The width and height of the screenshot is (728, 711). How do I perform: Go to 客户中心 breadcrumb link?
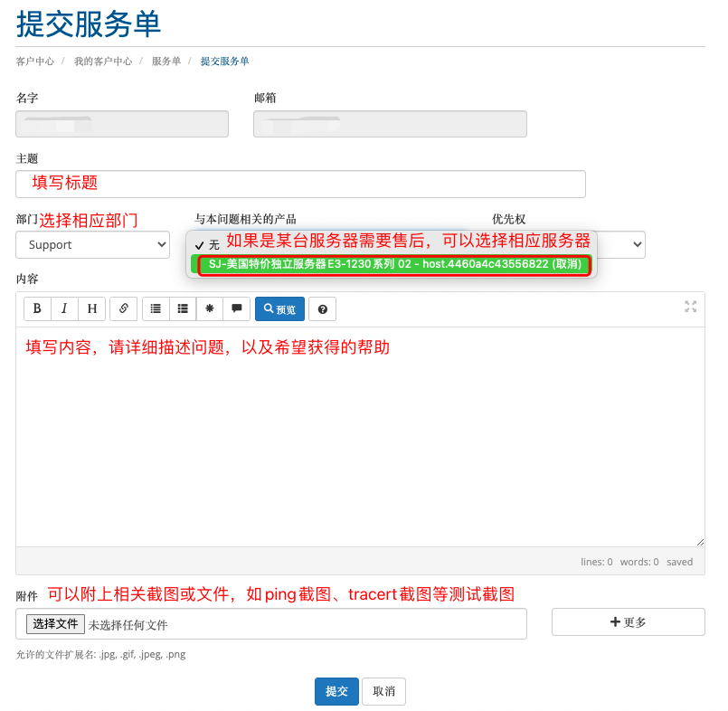coord(35,62)
